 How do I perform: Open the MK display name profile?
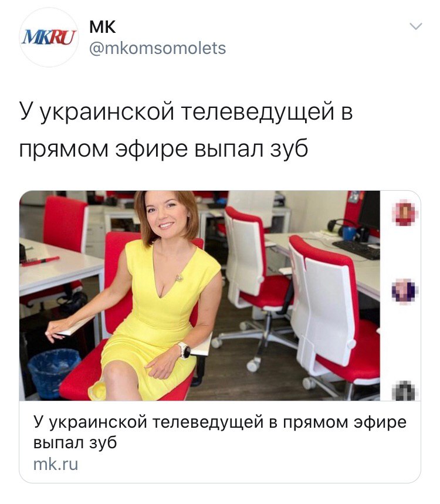102,26
